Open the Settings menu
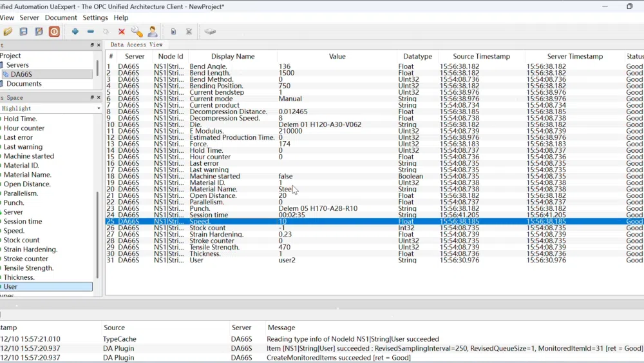Image resolution: width=644 pixels, height=363 pixels. (x=95, y=17)
